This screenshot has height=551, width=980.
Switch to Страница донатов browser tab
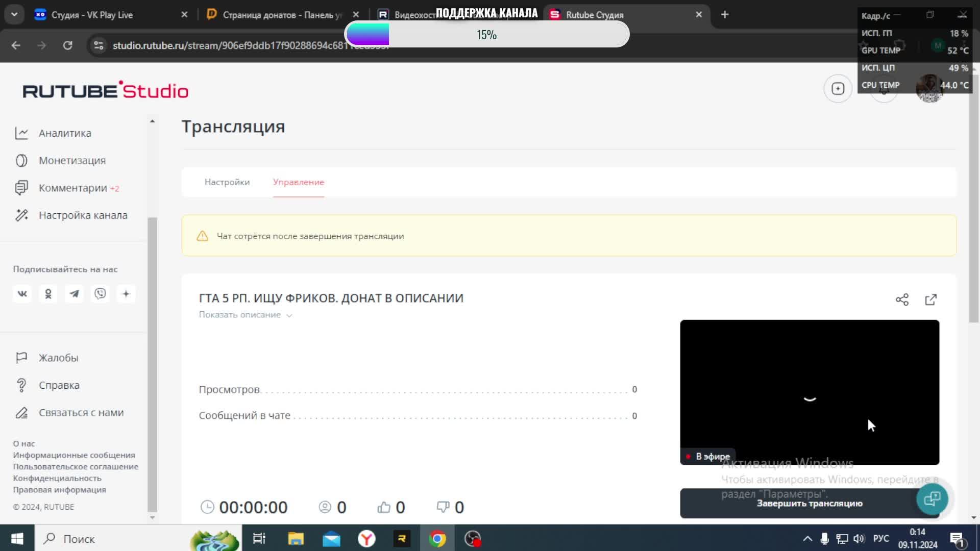coord(276,15)
